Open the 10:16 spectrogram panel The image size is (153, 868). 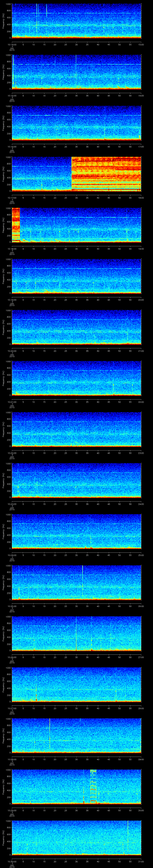point(76,123)
